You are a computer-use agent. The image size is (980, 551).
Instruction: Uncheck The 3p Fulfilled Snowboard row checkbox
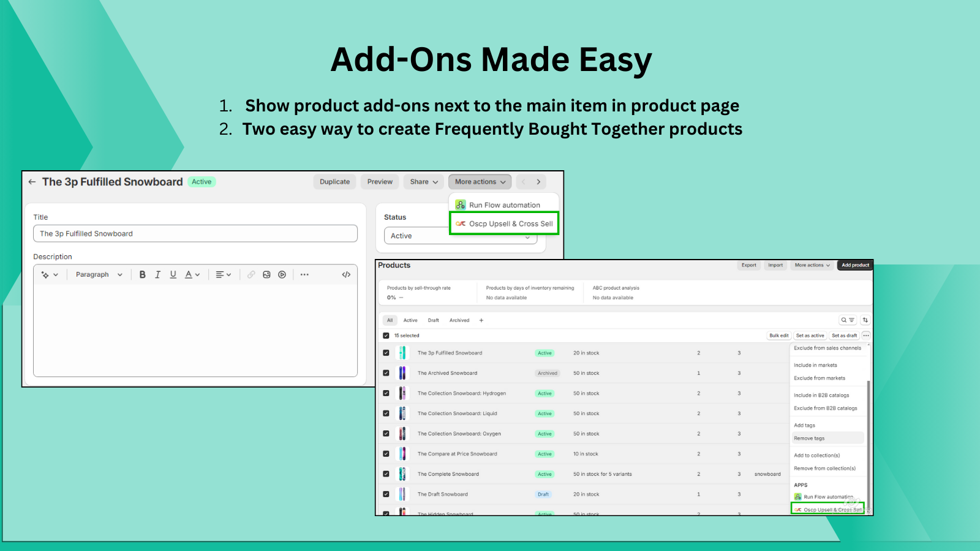(x=386, y=353)
